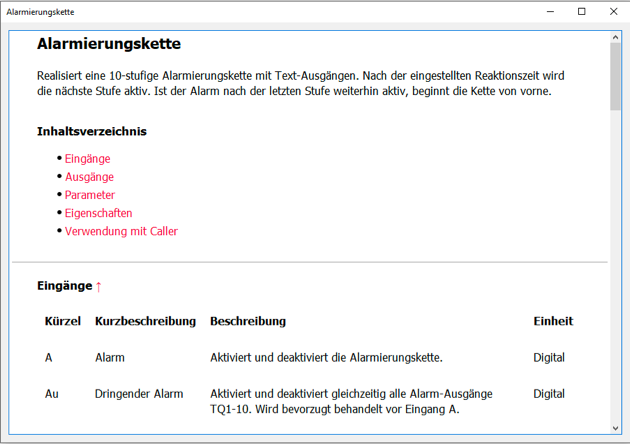Click the Au abbreviation cell
This screenshot has height=444, width=630.
pos(52,394)
